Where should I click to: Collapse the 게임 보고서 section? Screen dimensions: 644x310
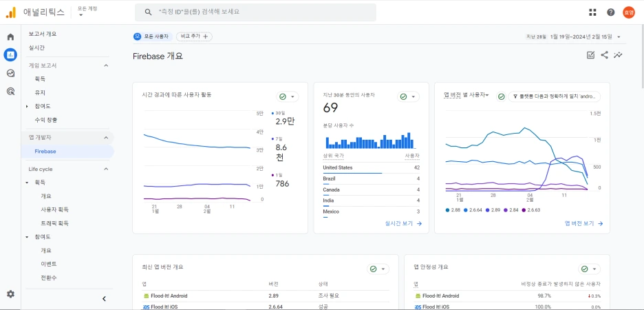(x=105, y=65)
